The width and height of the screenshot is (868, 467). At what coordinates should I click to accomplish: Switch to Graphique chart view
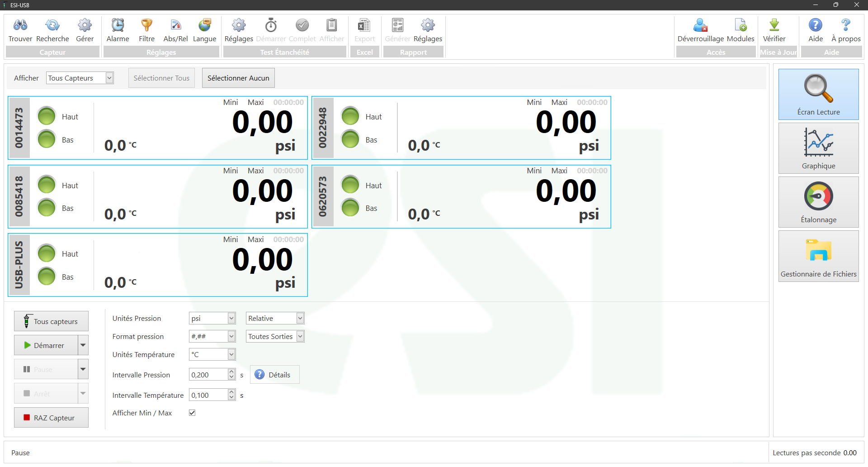[x=818, y=148]
